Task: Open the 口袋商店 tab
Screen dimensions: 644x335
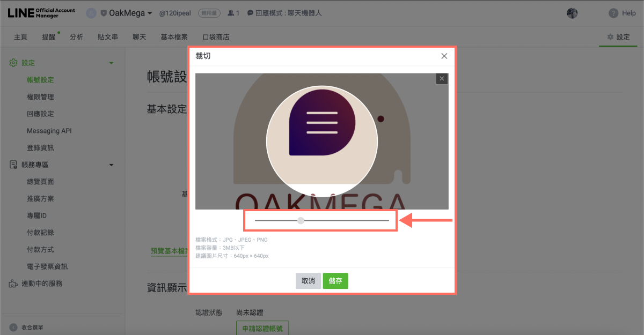Action: pos(216,37)
